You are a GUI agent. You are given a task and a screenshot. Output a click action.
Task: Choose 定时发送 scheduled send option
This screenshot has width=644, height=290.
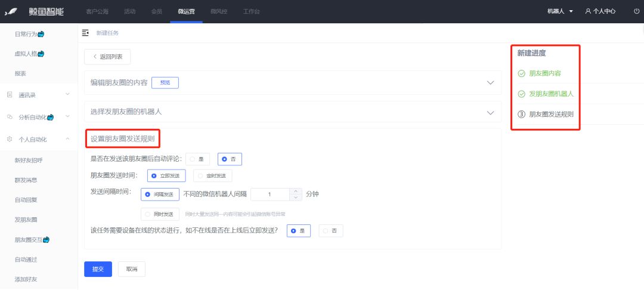tap(212, 176)
